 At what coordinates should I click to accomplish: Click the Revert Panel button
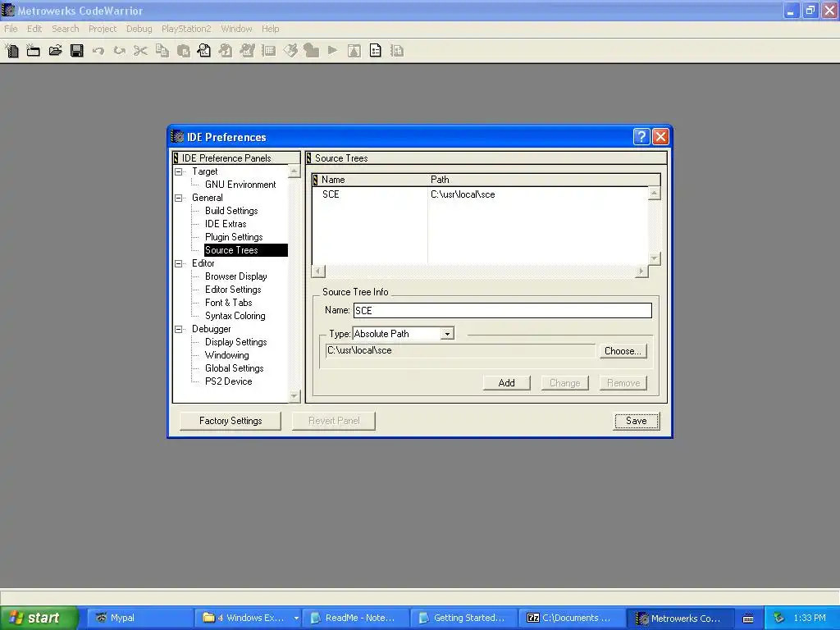point(334,421)
